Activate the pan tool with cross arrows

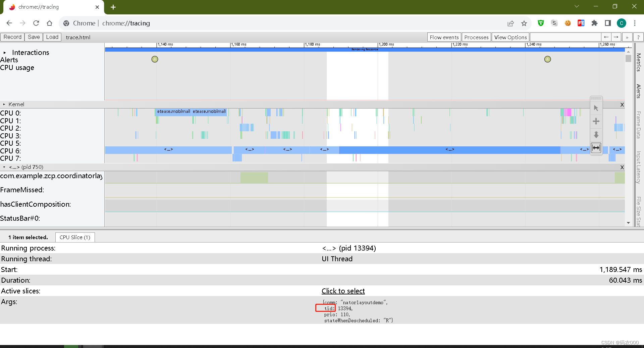pos(596,121)
